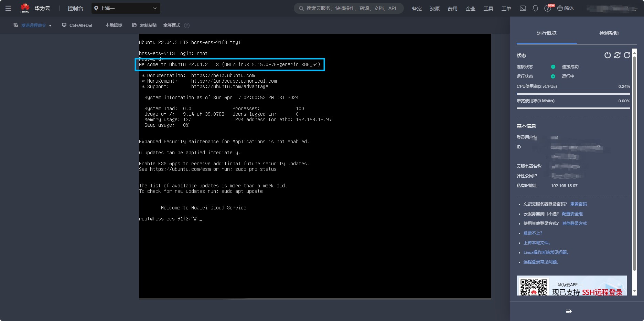Click the CPU使用率 progress bar
Viewport: 644px width, 321px height.
pos(573,94)
